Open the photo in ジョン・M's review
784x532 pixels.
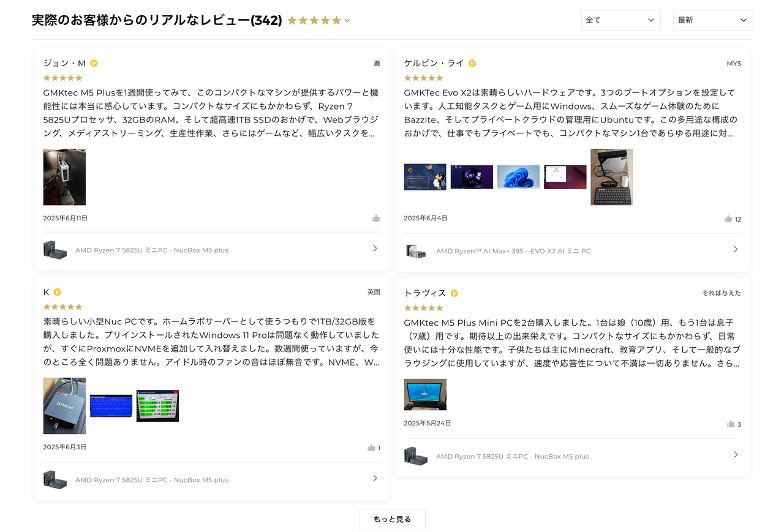point(64,177)
